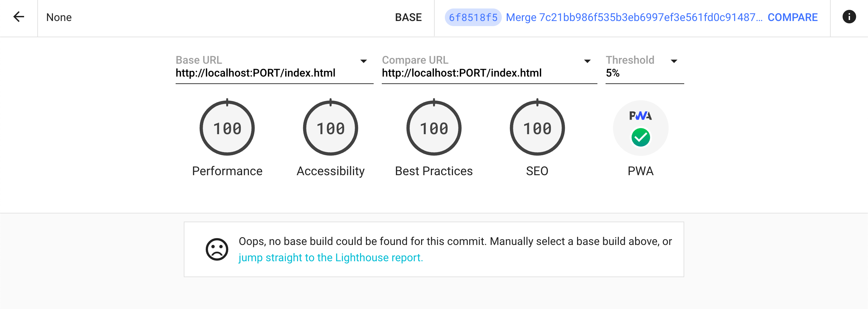Screen dimensions: 868x309
Task: Click the back arrow to return
Action: point(19,17)
